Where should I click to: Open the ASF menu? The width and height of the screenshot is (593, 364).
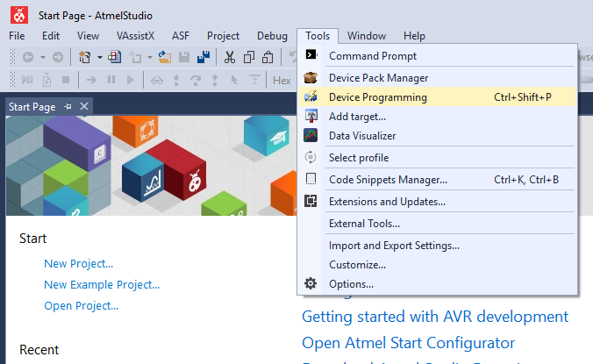181,36
